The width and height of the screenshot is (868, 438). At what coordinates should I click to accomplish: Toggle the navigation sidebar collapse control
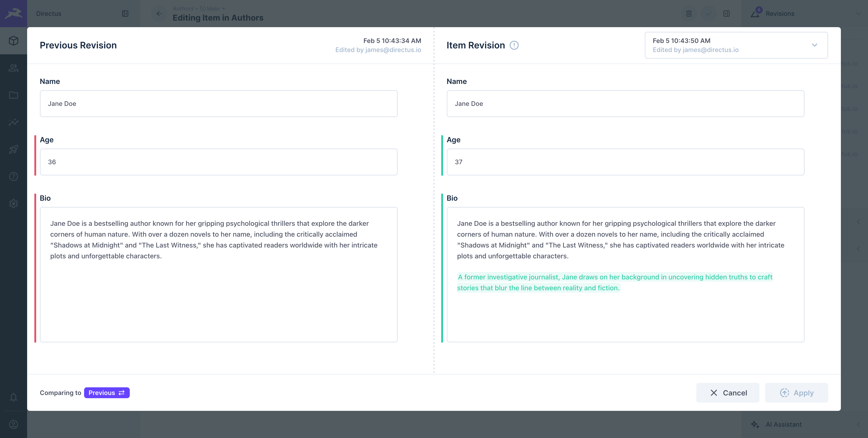pyautogui.click(x=125, y=14)
